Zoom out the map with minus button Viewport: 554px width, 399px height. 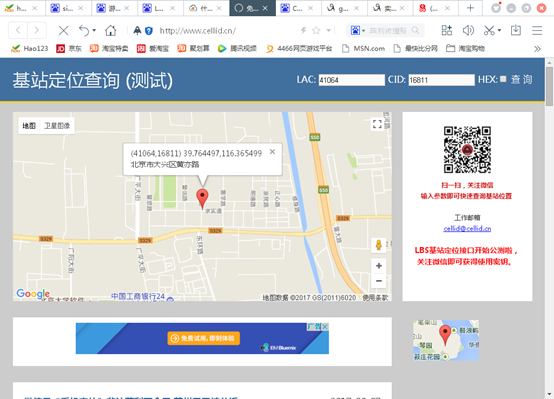(379, 281)
